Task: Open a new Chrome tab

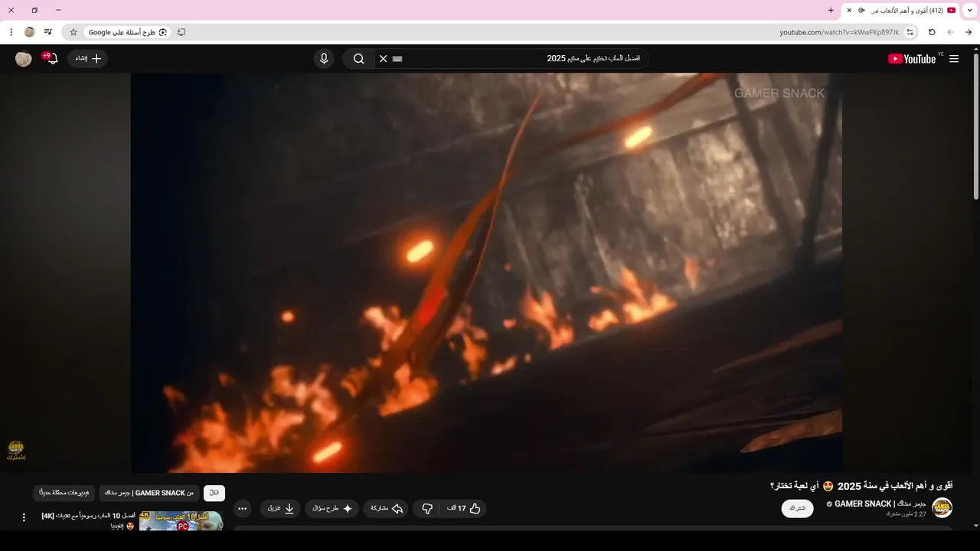Action: point(831,10)
